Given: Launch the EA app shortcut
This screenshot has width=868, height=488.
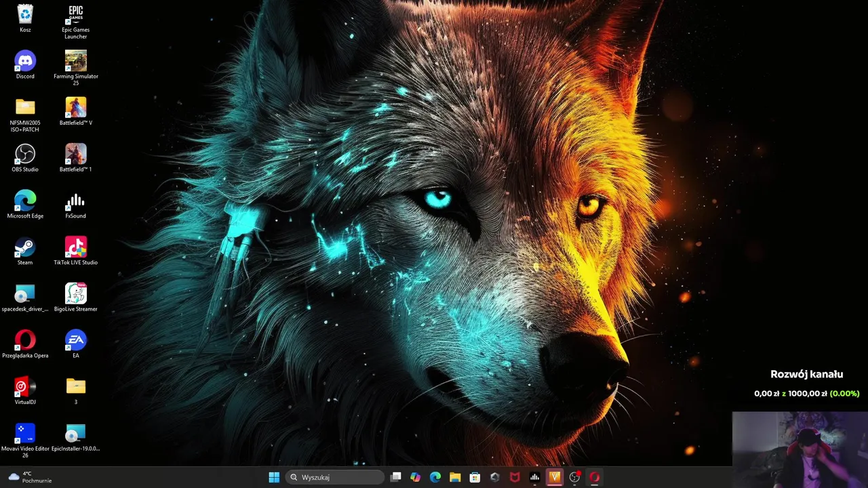Looking at the screenshot, I should pyautogui.click(x=76, y=344).
